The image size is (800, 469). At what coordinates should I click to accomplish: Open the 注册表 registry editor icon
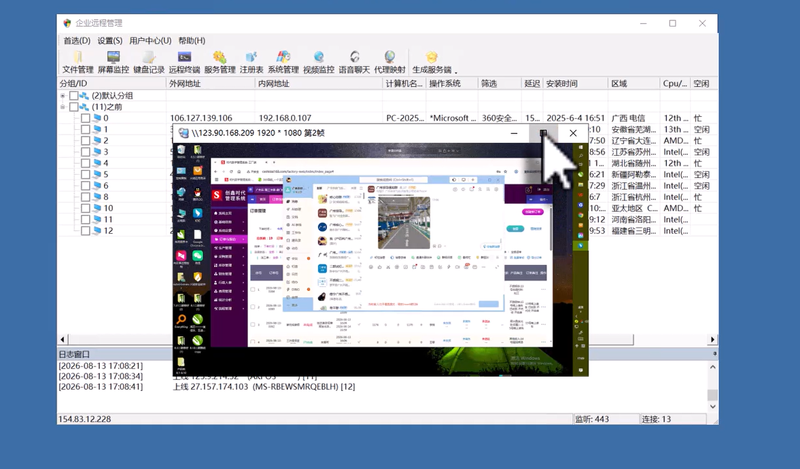tap(251, 62)
